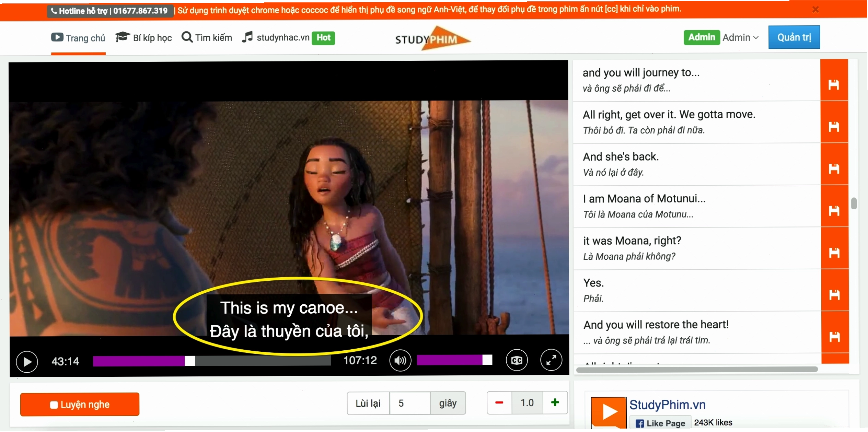Open Tìm kiếm search
This screenshot has height=432, width=868.
pos(207,37)
